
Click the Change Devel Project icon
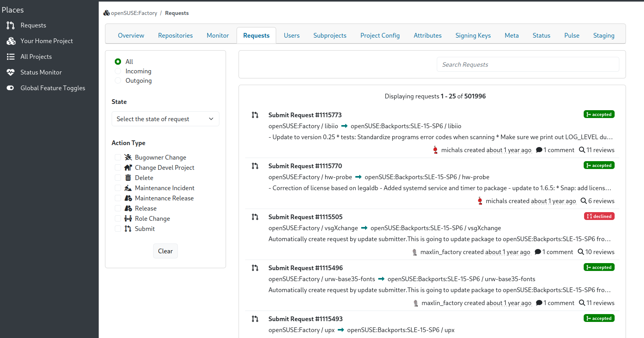(128, 167)
